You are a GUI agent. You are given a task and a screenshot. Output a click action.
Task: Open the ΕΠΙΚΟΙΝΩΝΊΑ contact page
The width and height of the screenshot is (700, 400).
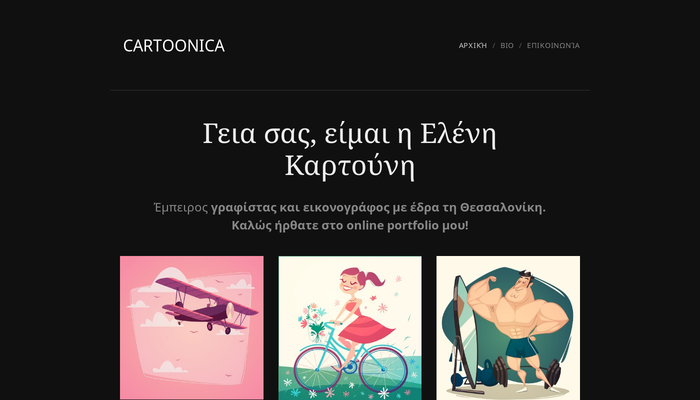pos(553,46)
